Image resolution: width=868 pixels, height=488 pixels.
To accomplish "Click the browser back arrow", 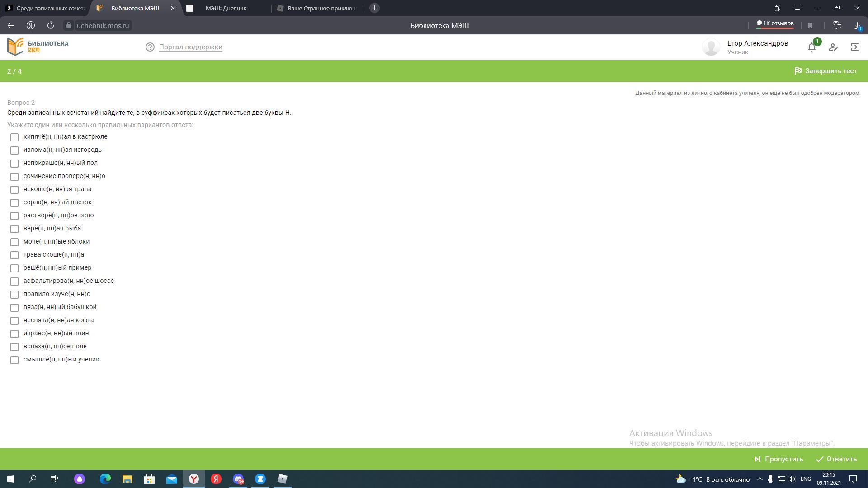I will 11,25.
